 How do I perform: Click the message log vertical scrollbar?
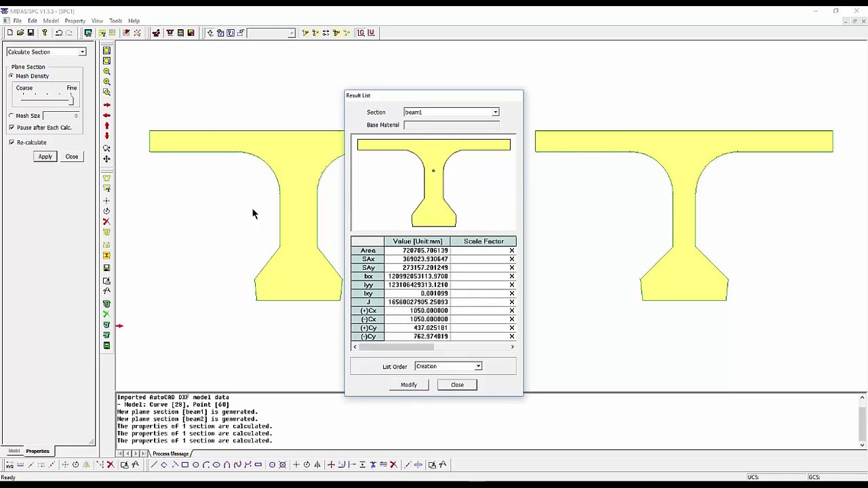[x=863, y=421]
